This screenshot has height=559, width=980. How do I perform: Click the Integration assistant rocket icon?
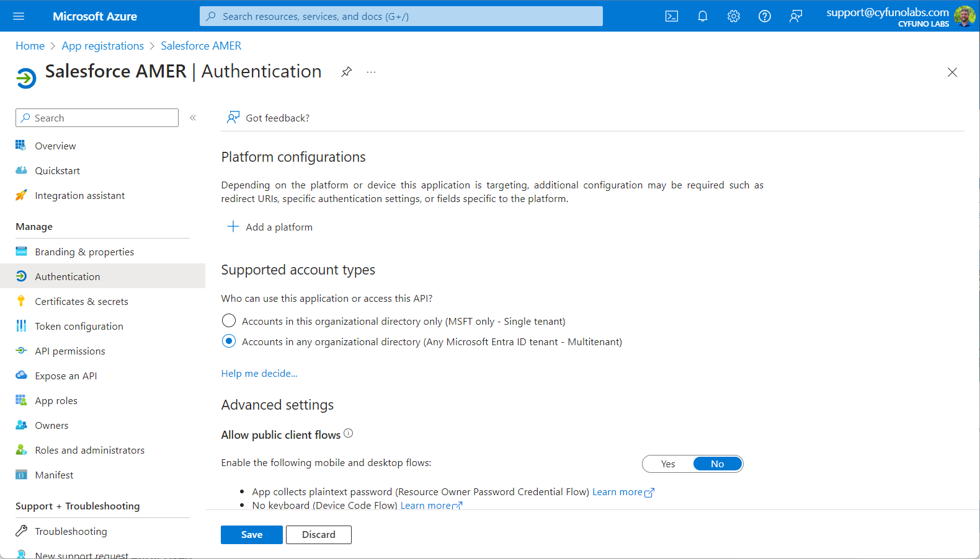click(21, 195)
